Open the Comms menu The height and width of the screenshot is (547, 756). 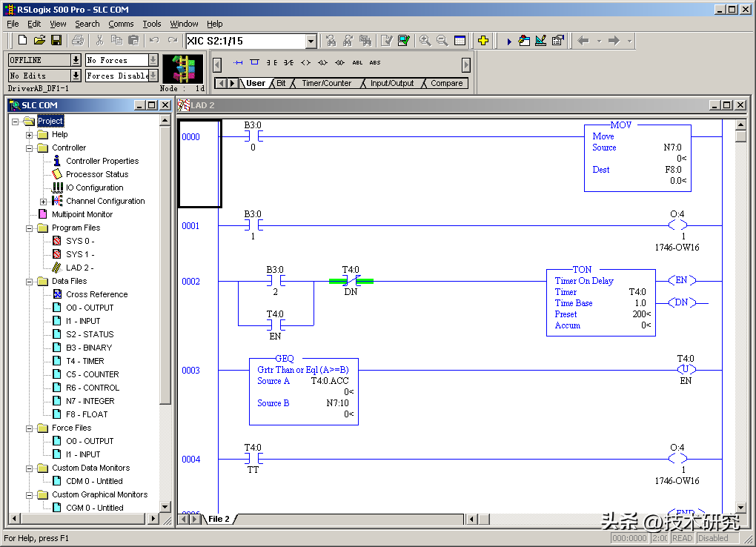point(121,24)
